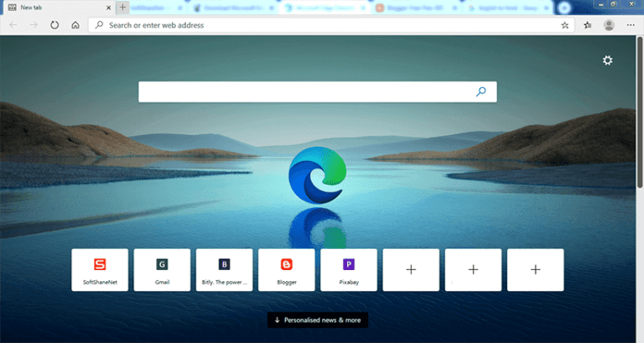644x343 pixels.
Task: Click inside the center web search box
Action: tap(318, 91)
